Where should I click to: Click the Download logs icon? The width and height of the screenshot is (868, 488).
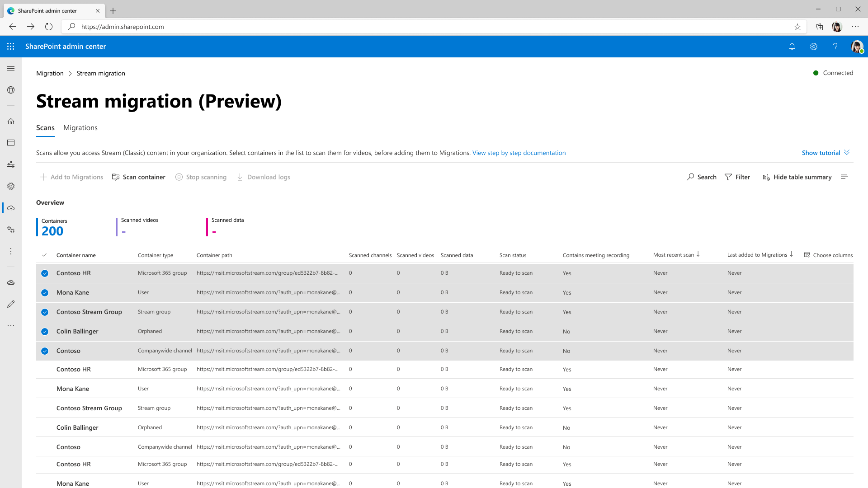pos(240,177)
